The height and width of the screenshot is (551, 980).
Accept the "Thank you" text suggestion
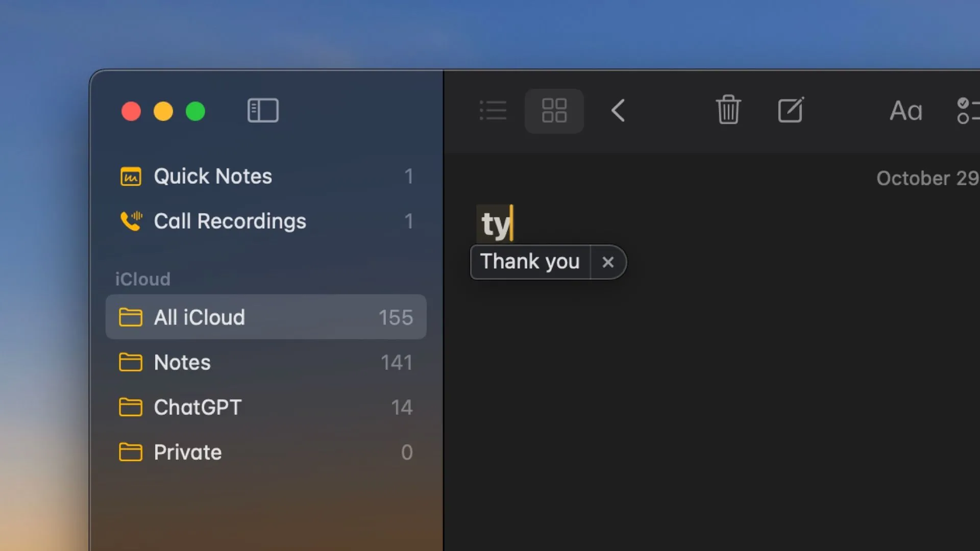[530, 262]
